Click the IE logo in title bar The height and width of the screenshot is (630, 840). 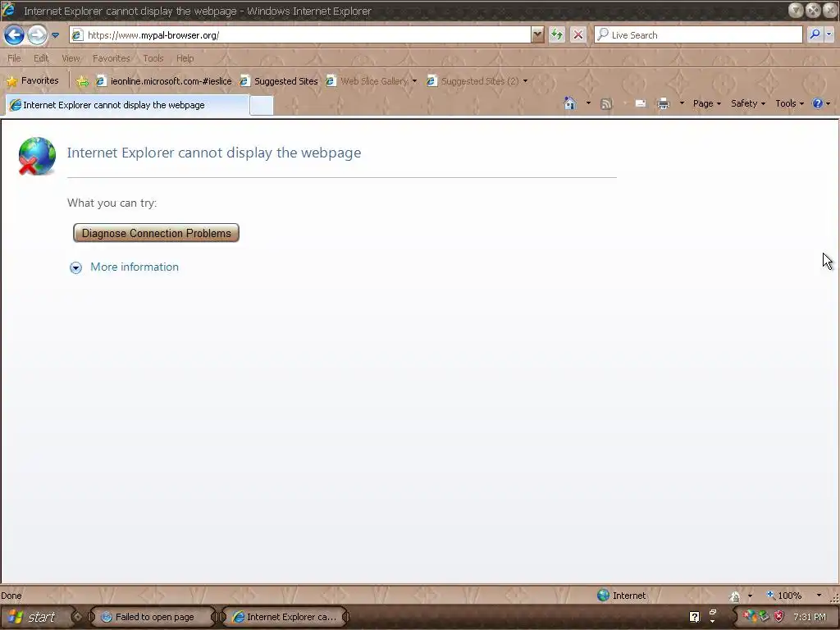9,10
